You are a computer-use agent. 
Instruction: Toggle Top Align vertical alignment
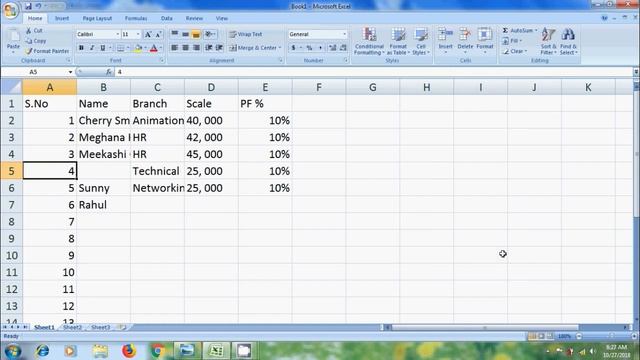point(175,34)
